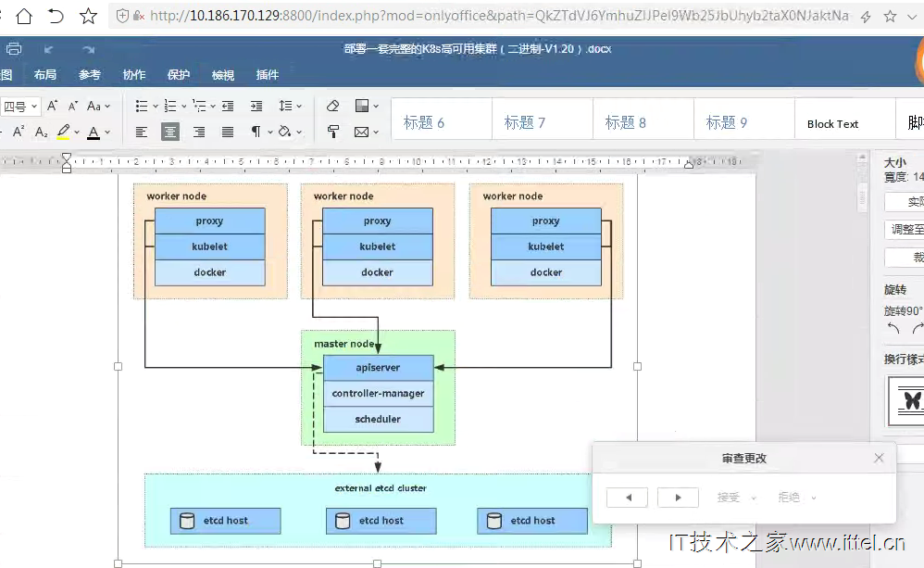
Task: Go to next change in 审查更改 dialog
Action: (678, 498)
